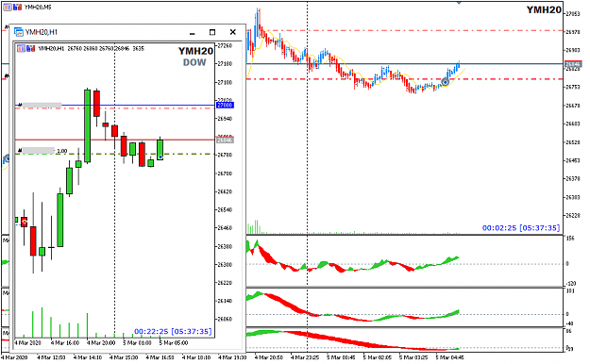Click 101 on second indicator scale
Image resolution: width=590 pixels, height=364 pixels.
[x=570, y=291]
